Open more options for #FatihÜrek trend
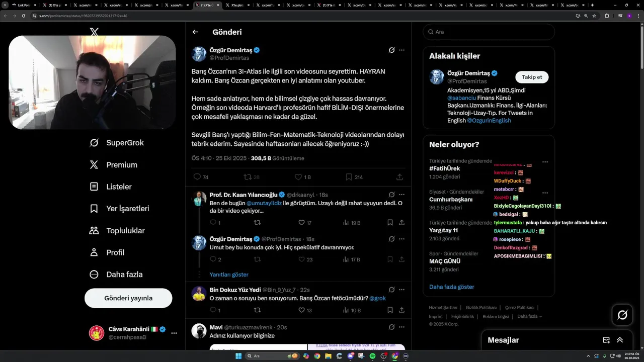 click(x=545, y=162)
